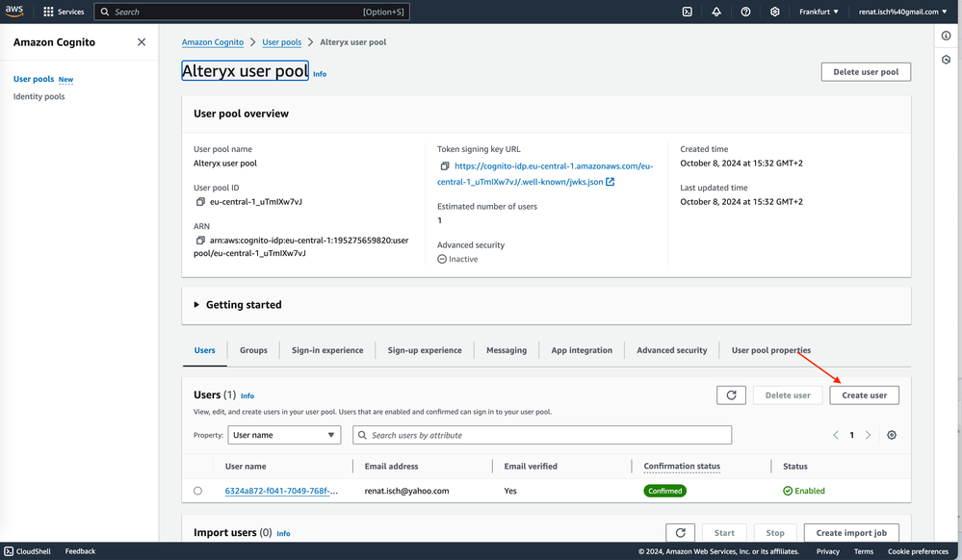Image resolution: width=962 pixels, height=560 pixels.
Task: Open the App integration tab
Action: coord(582,350)
